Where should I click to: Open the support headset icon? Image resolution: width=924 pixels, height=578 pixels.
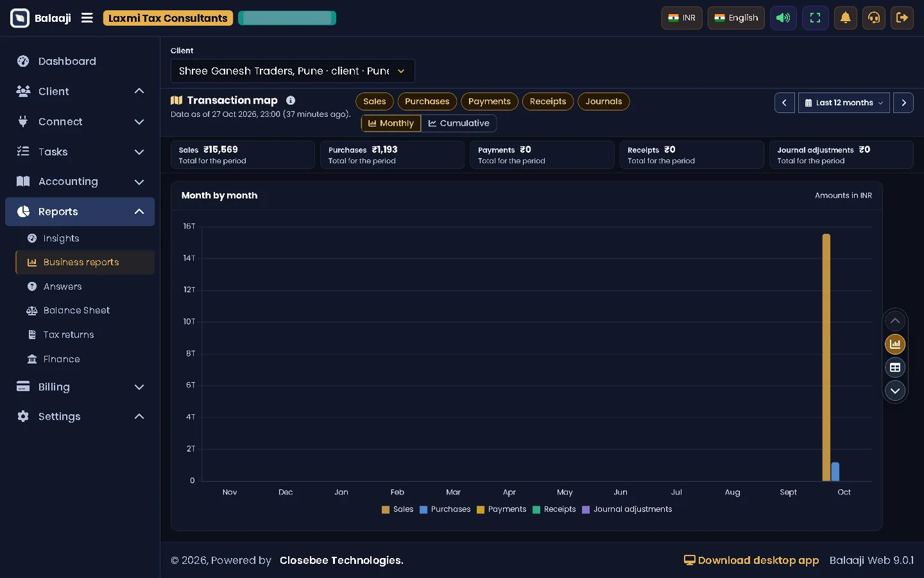coord(874,18)
